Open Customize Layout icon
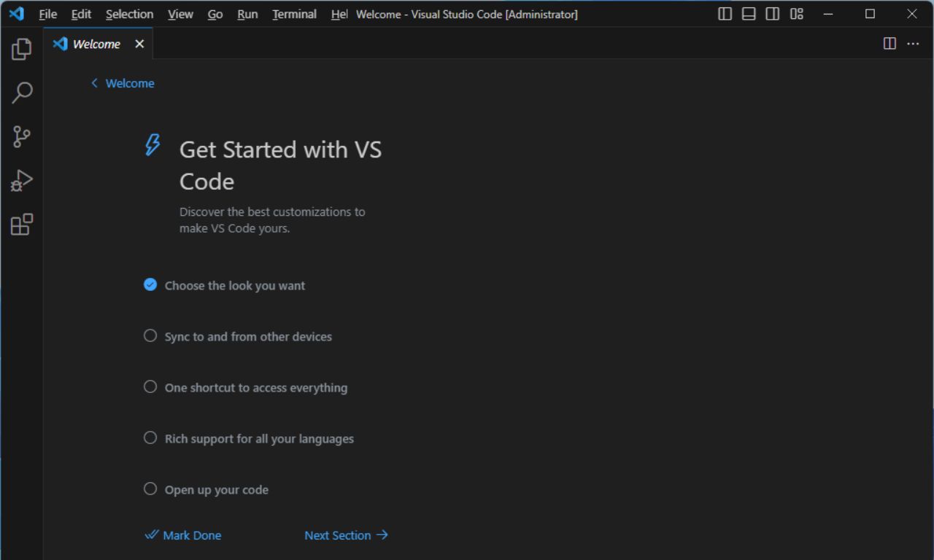934x560 pixels. 797,14
